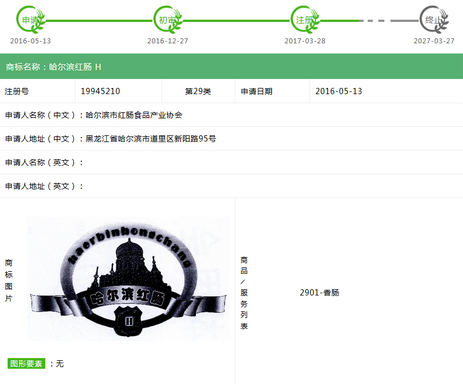Click the 商品/服务列表 vertical label
This screenshot has width=463, height=384.
(244, 293)
